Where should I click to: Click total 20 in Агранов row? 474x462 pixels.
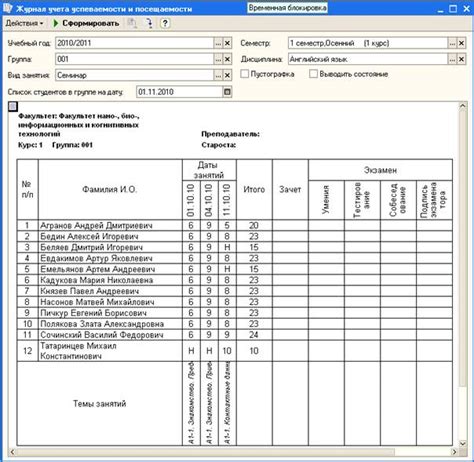254,226
